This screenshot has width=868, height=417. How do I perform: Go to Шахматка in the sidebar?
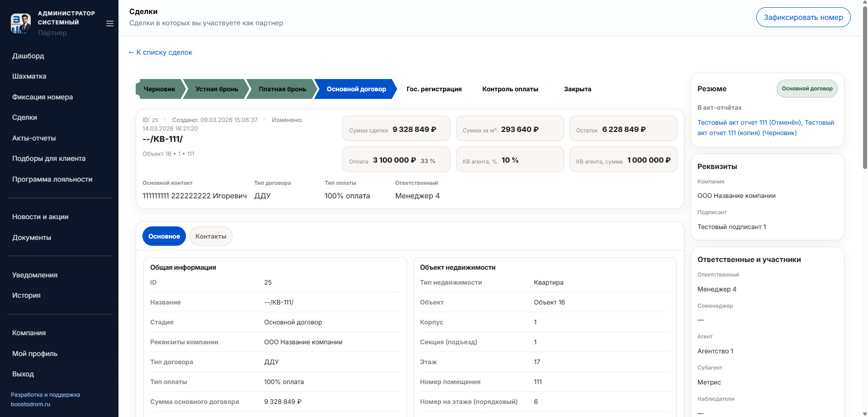coord(29,76)
